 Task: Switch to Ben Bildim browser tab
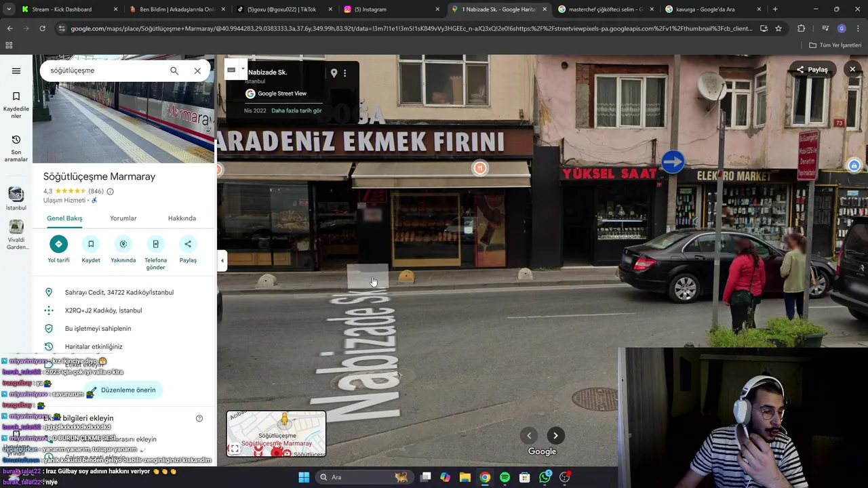click(176, 9)
